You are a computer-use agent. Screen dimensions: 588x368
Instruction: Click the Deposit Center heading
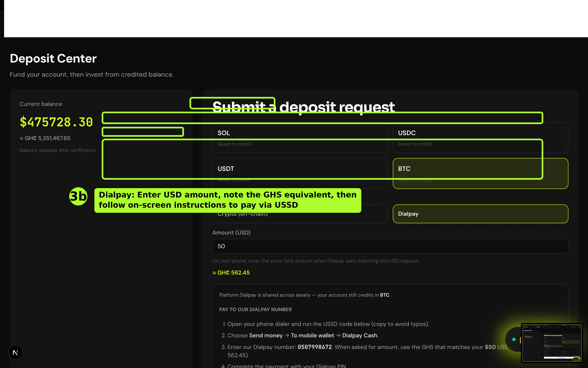(53, 58)
